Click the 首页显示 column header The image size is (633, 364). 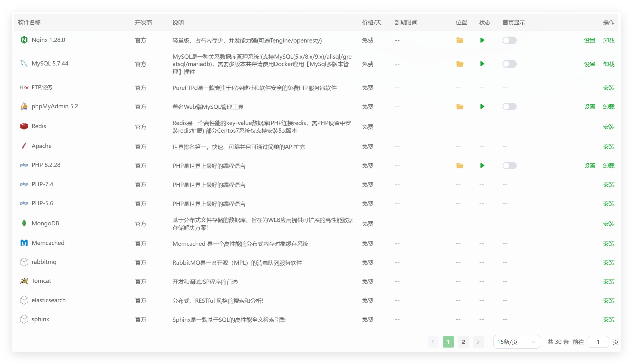pos(514,22)
